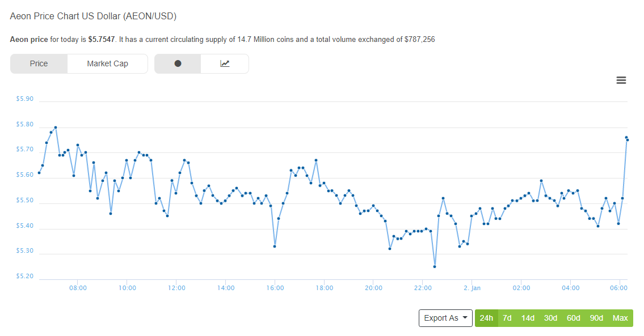Click the 10:00 x-axis label
The image size is (644, 336).
point(127,288)
